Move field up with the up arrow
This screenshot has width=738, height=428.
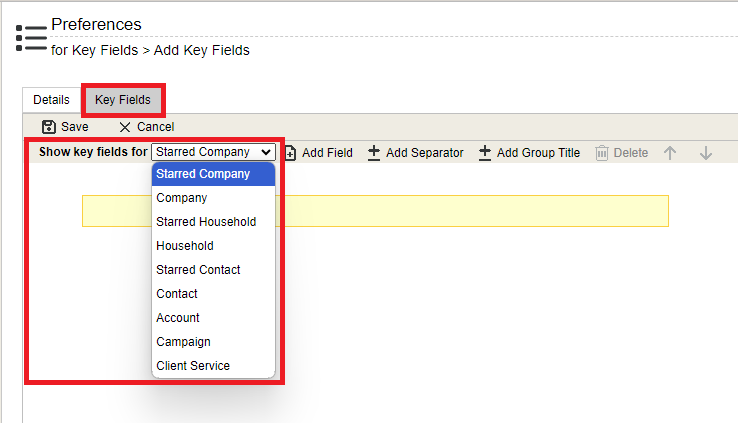pyautogui.click(x=670, y=153)
